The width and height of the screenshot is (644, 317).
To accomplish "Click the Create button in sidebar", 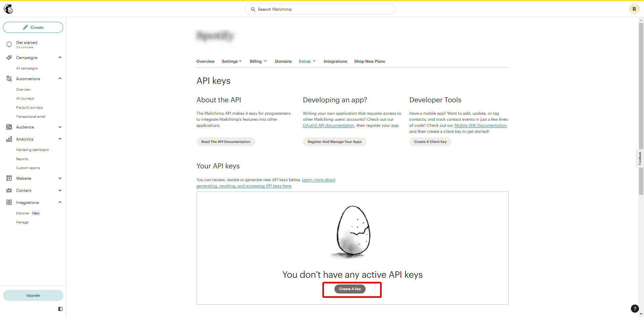I will [33, 27].
